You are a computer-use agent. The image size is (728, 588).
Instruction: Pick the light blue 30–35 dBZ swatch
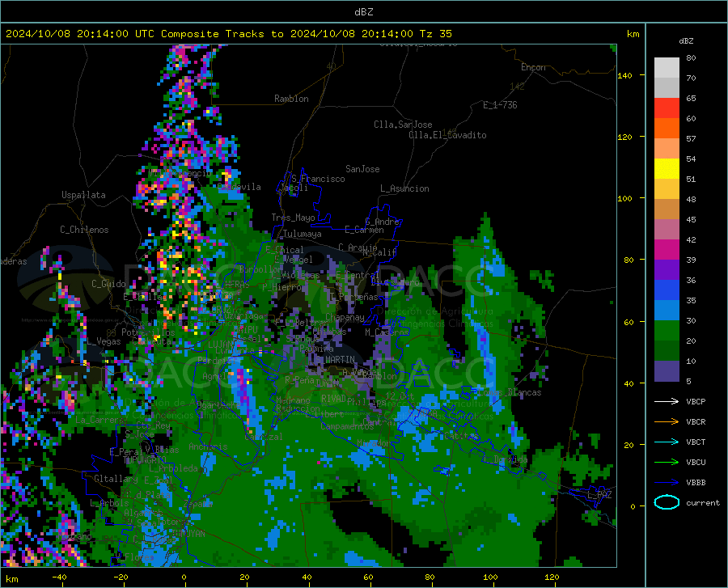[667, 311]
